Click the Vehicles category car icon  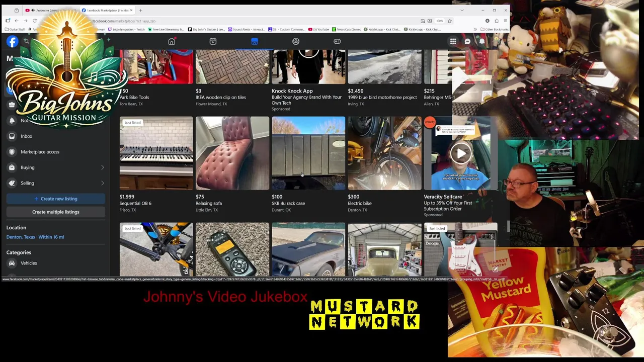(12, 263)
